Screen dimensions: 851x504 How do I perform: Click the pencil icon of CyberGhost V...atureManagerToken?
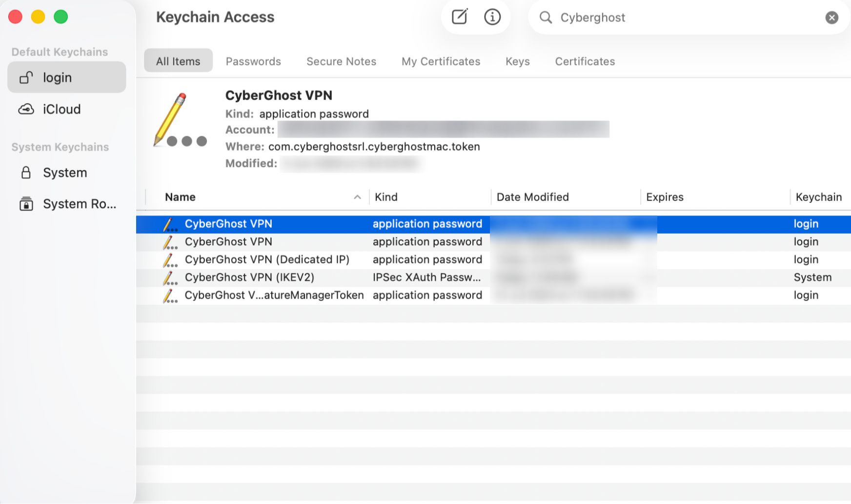pos(170,296)
